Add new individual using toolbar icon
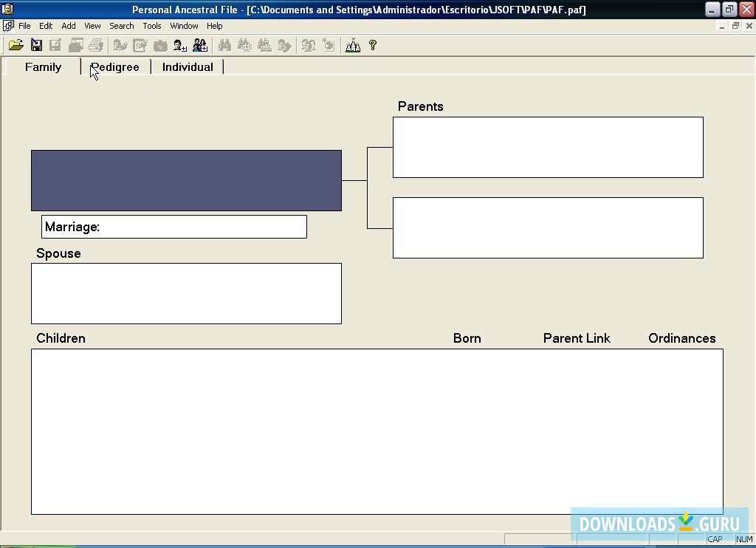The width and height of the screenshot is (756, 548). (180, 45)
